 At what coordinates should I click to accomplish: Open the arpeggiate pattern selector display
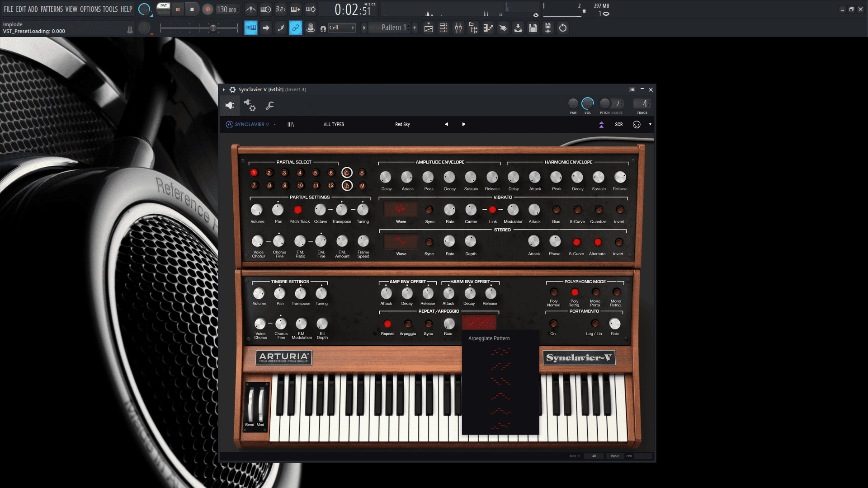tap(479, 323)
